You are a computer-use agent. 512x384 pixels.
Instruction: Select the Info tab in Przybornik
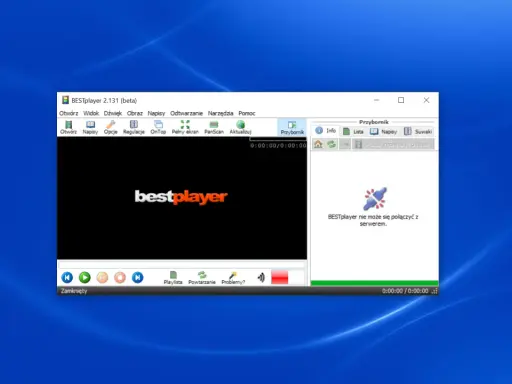click(x=326, y=131)
